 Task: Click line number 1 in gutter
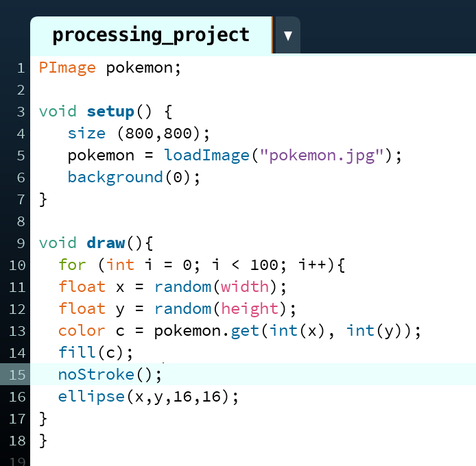coord(21,68)
